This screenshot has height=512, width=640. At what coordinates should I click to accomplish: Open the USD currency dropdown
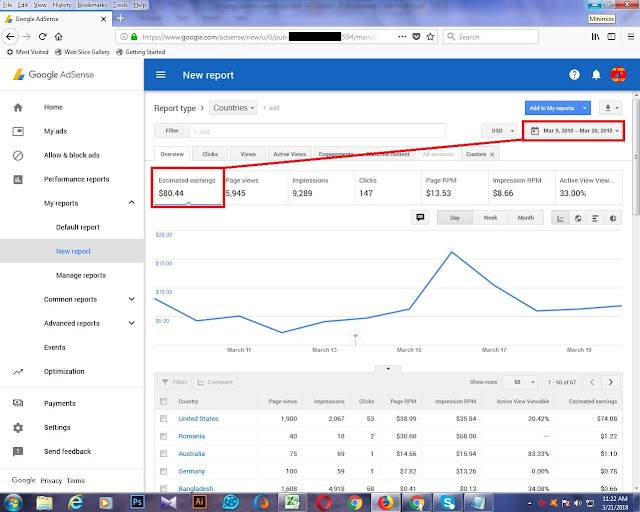(x=500, y=131)
